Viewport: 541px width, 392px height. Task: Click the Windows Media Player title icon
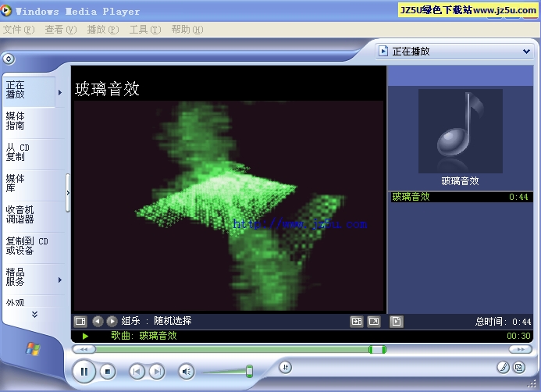[6, 11]
